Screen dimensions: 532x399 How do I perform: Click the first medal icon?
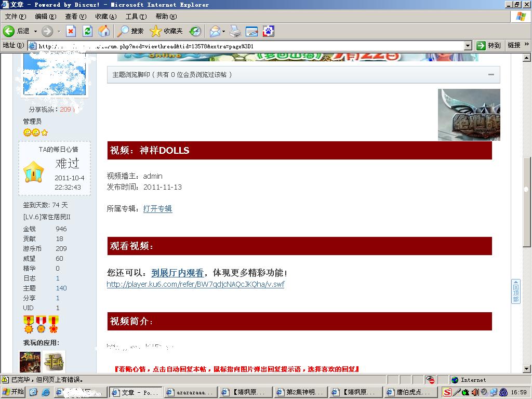29,324
